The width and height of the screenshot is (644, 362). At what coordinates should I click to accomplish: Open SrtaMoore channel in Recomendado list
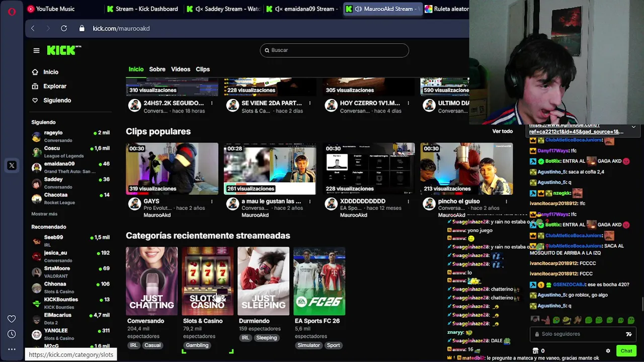(x=70, y=272)
